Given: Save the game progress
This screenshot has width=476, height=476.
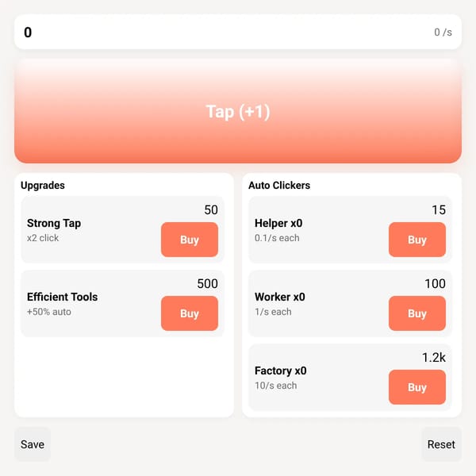Looking at the screenshot, I should (33, 444).
